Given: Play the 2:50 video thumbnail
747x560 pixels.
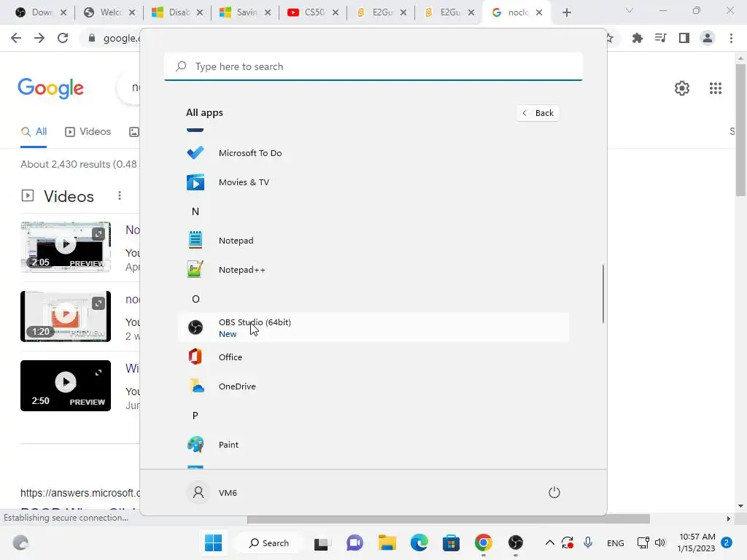Looking at the screenshot, I should (x=66, y=386).
